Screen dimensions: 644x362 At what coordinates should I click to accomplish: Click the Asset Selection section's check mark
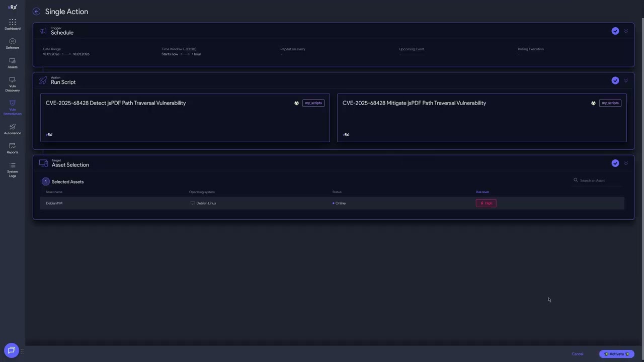pyautogui.click(x=615, y=163)
